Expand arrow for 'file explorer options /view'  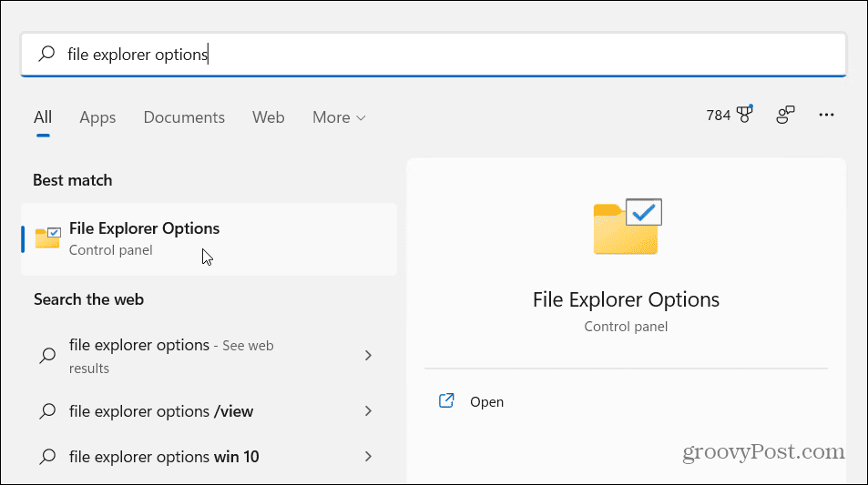tap(368, 411)
